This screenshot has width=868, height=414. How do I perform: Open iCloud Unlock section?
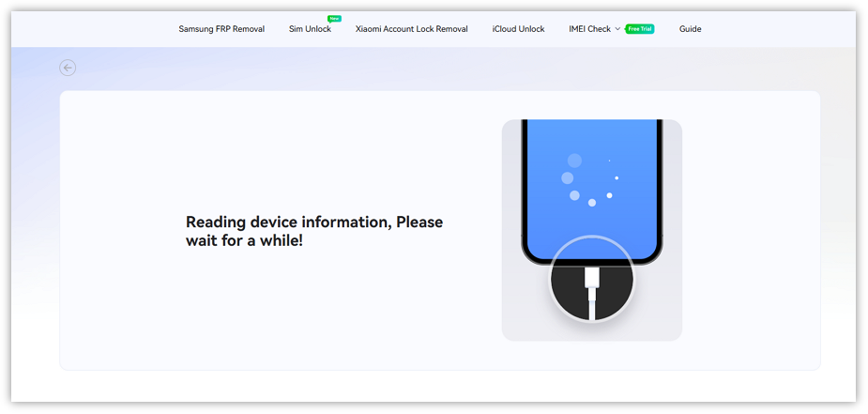(518, 29)
